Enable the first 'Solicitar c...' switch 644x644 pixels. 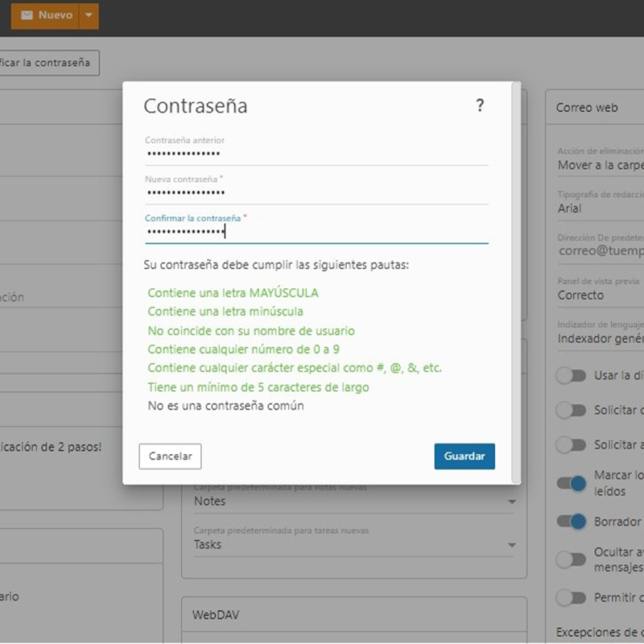(571, 411)
